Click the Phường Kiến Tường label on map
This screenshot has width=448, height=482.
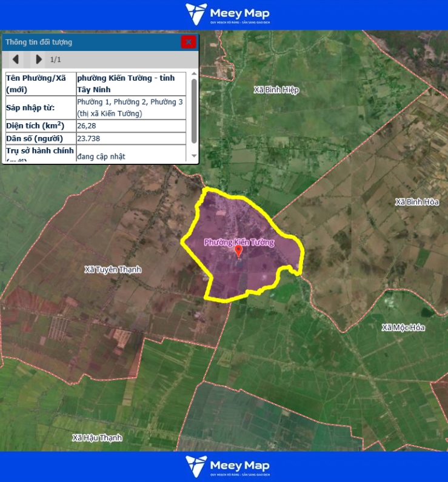239,242
